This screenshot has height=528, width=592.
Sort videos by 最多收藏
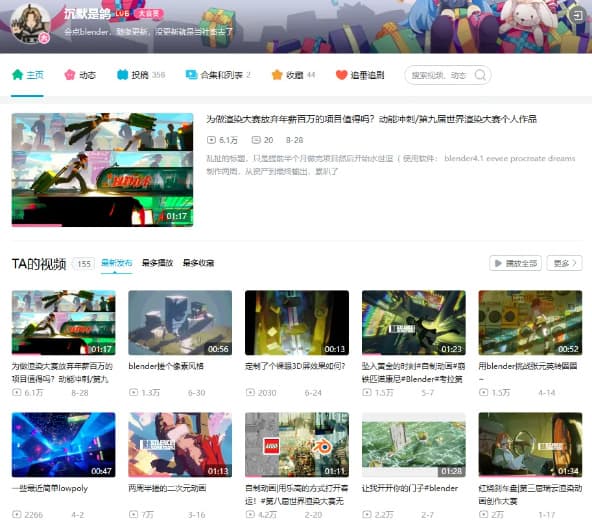[199, 263]
